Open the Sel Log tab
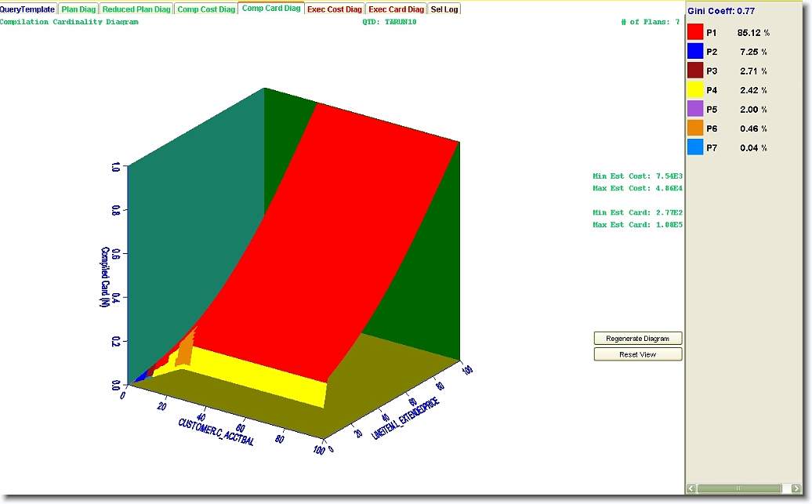The width and height of the screenshot is (812, 504). coord(444,9)
